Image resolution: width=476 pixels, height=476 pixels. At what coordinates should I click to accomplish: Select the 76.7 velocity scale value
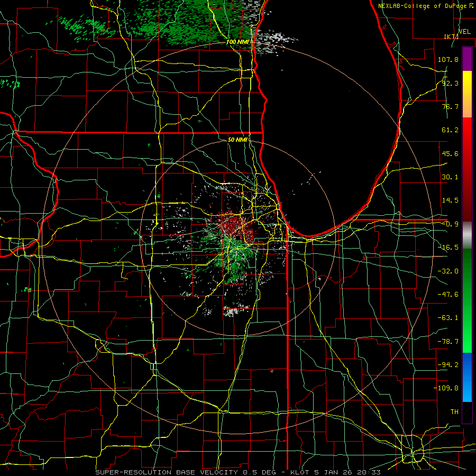coord(450,106)
